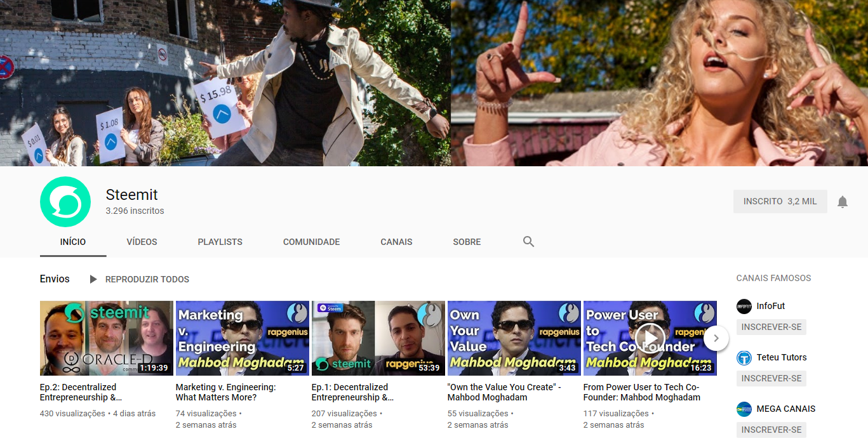Screen dimensions: 868x448
Task: Click title 'Marketing v. Engineering: What Matters More?'
Action: [226, 392]
